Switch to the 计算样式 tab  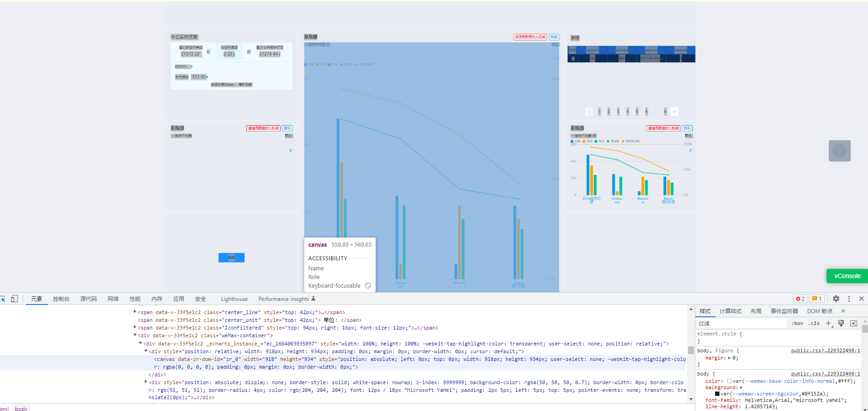pos(730,311)
